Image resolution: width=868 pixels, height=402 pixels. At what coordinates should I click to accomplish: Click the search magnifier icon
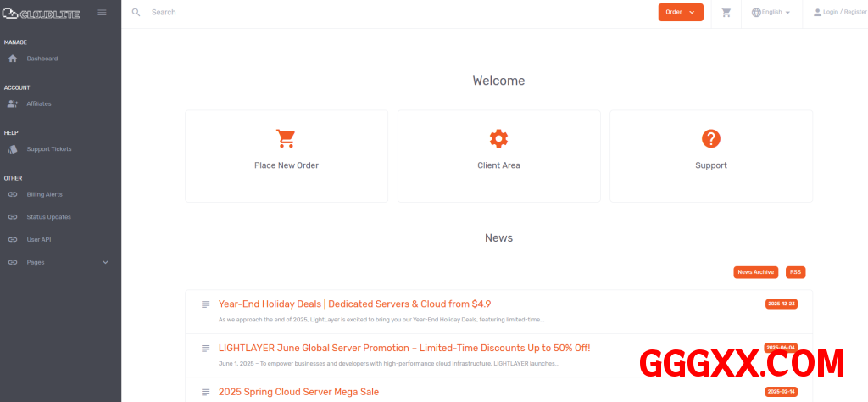tap(136, 13)
